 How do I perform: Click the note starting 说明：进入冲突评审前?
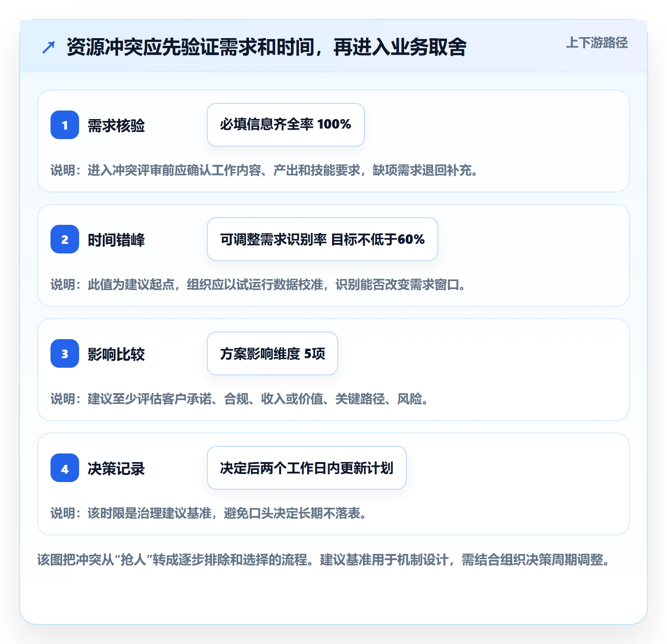(265, 170)
